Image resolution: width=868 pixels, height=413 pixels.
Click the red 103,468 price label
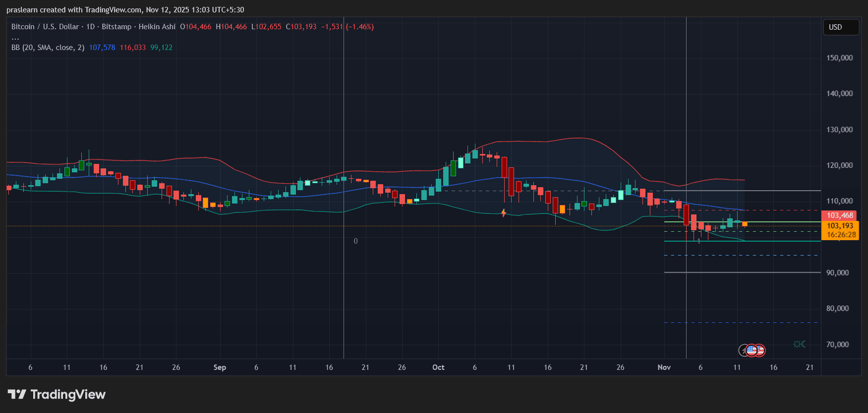click(x=840, y=215)
